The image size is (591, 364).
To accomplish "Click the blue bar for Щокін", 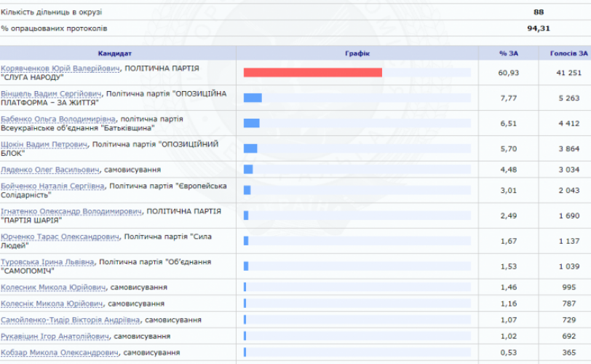I will pyautogui.click(x=250, y=149).
